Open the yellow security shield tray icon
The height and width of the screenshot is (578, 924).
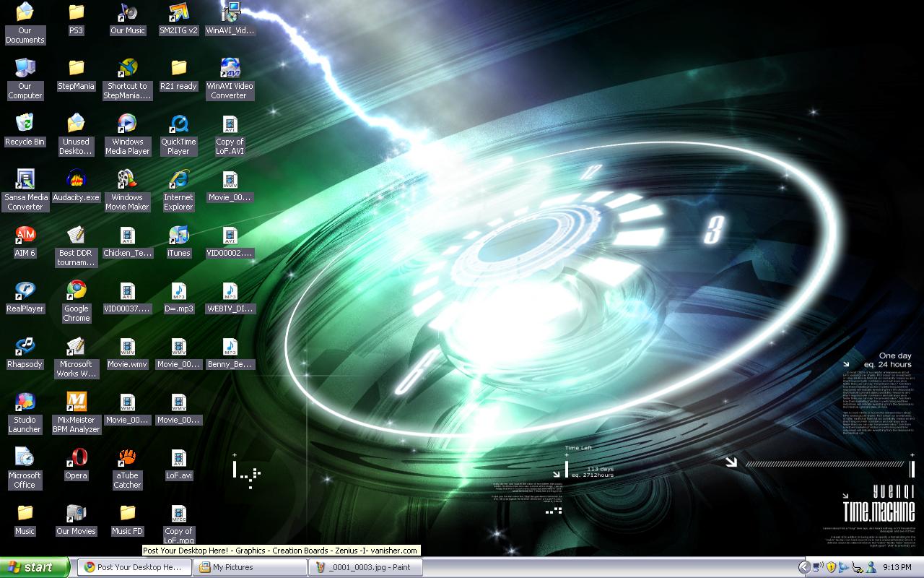point(831,567)
